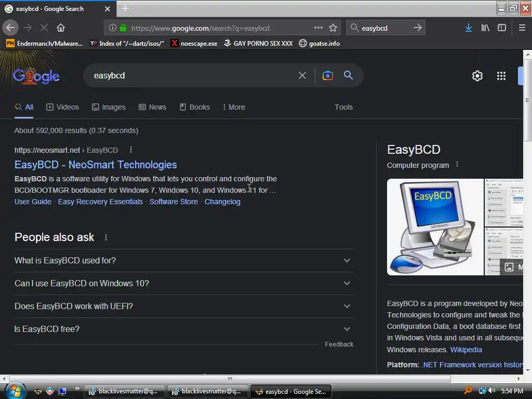Expand the quick launch chevron
The width and height of the screenshot is (532, 399).
77,389
